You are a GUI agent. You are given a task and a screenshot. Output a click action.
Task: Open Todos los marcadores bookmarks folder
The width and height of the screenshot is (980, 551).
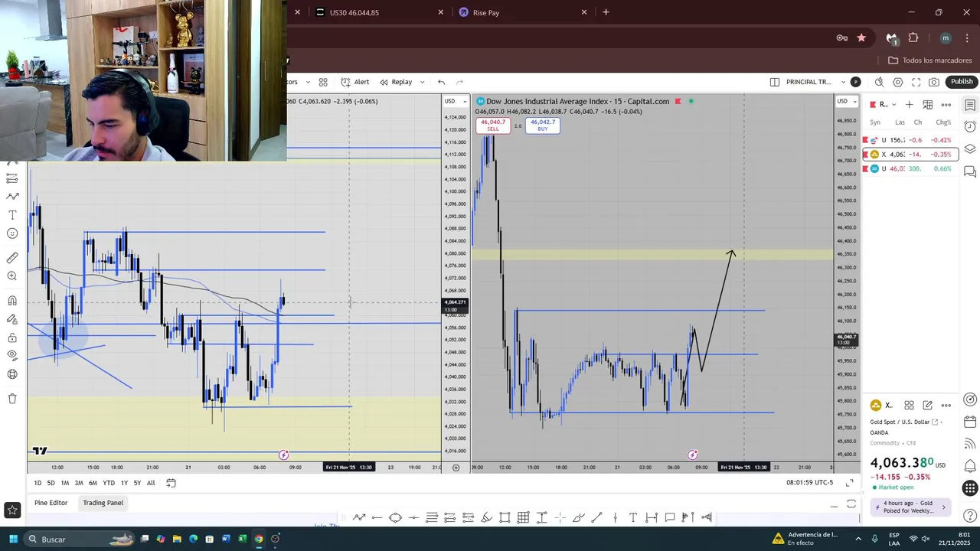pos(930,60)
